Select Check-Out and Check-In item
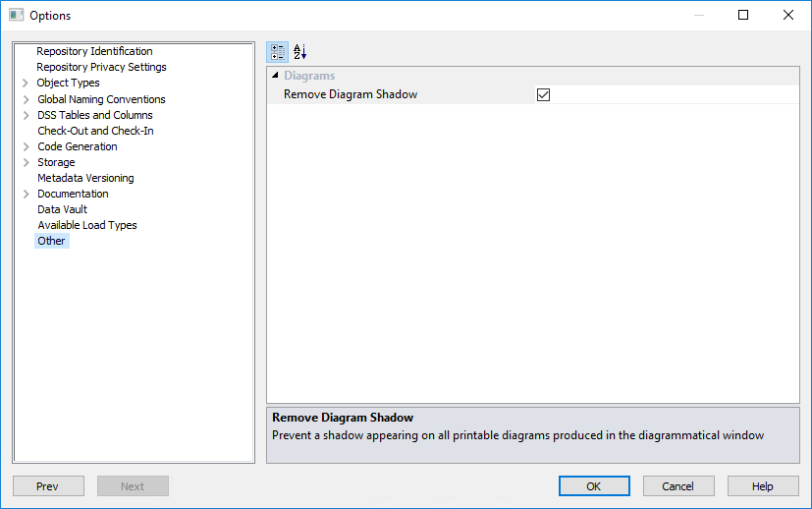Screen dimensions: 812x509 [x=95, y=131]
